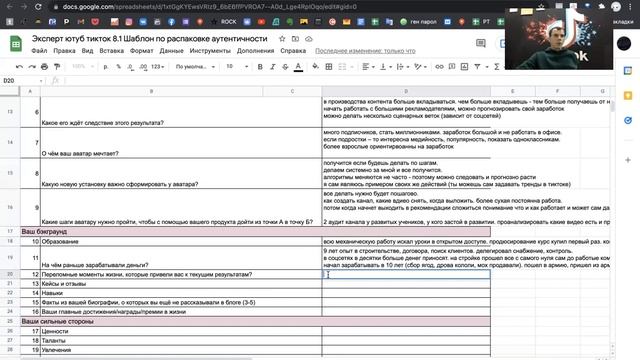640x360 pixels.
Task: Open Keep notes side panel
Action: 628,96
